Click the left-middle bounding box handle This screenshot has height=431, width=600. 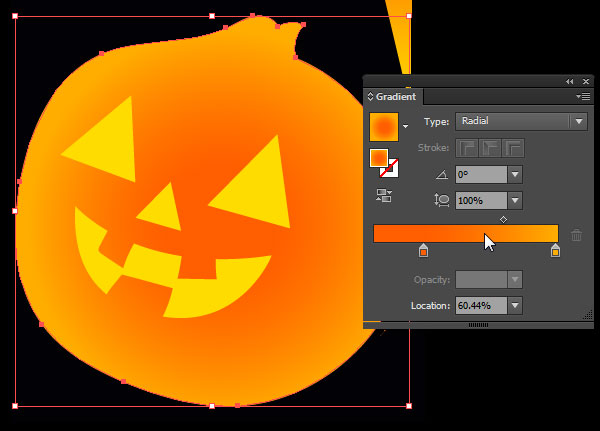point(15,211)
